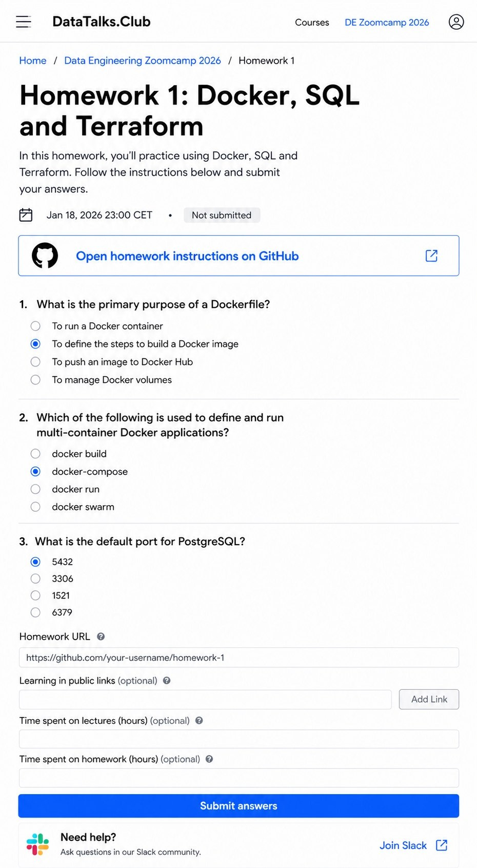Viewport: 477px width, 868px height.
Task: Submit answers with the blue button
Action: [239, 806]
